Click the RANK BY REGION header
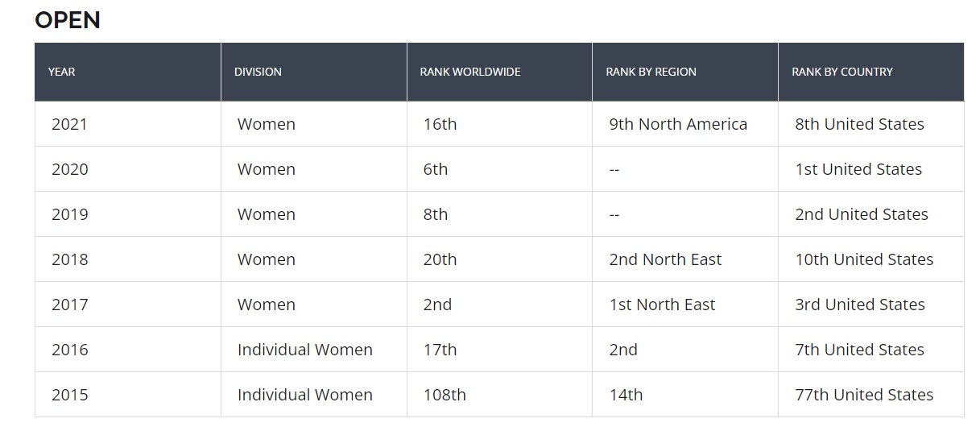980x431 pixels. 651,72
